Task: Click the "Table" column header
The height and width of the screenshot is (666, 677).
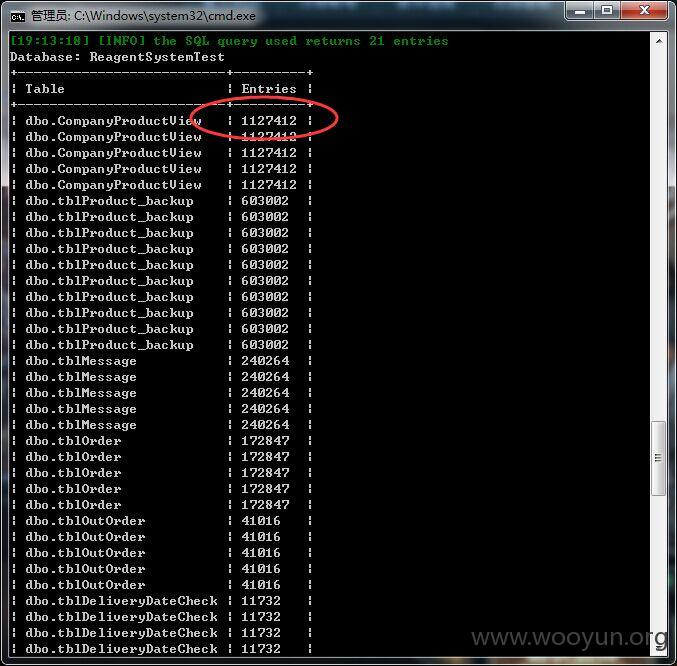Action: pyautogui.click(x=45, y=89)
